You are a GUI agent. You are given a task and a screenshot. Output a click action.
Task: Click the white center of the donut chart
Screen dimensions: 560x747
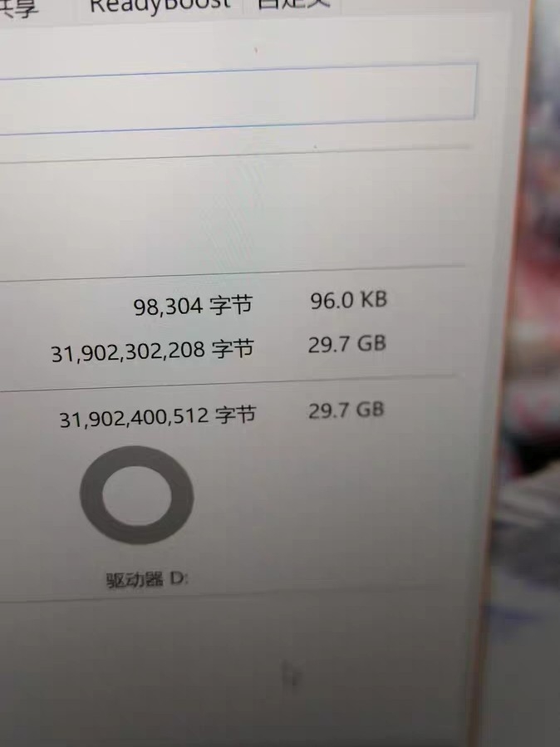[x=137, y=495]
